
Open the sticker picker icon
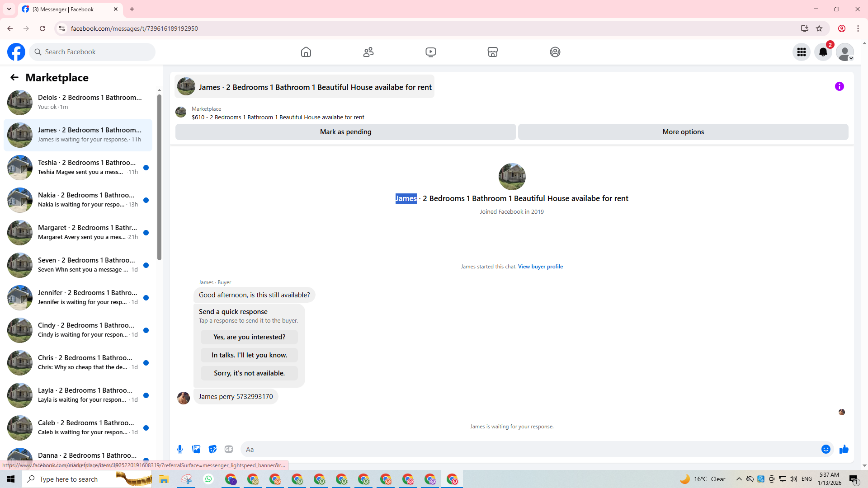click(212, 449)
